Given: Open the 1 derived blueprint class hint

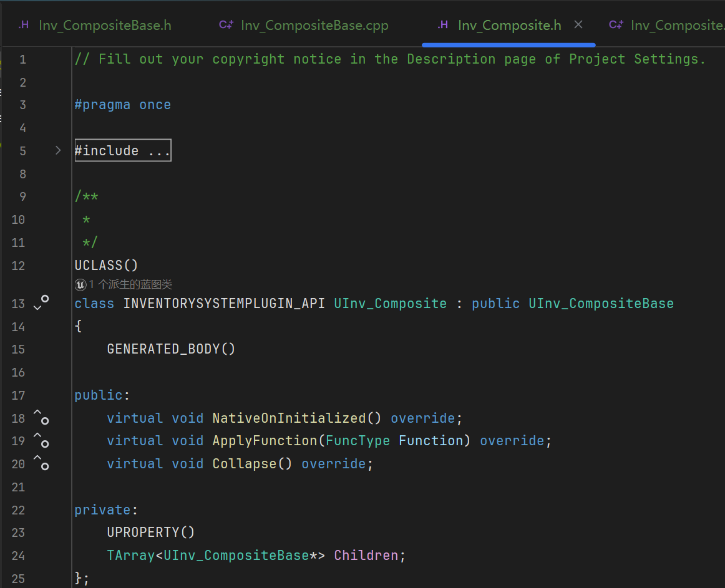Looking at the screenshot, I should pyautogui.click(x=130, y=284).
